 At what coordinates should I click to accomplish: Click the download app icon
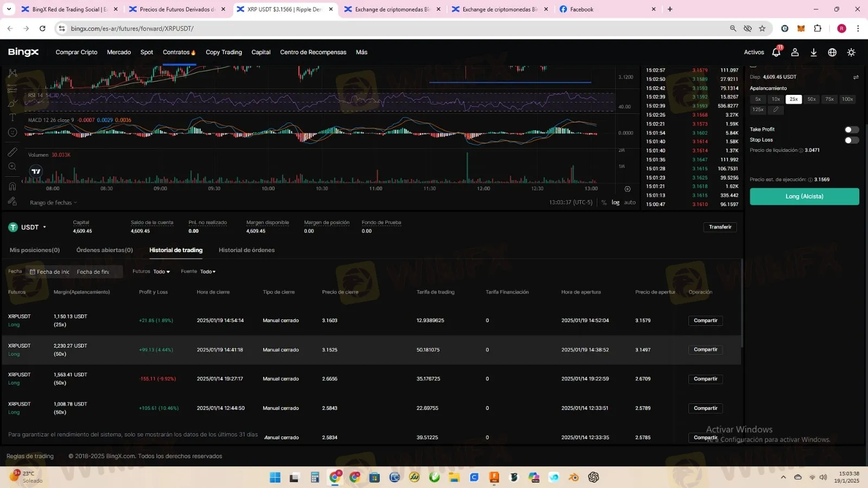813,52
